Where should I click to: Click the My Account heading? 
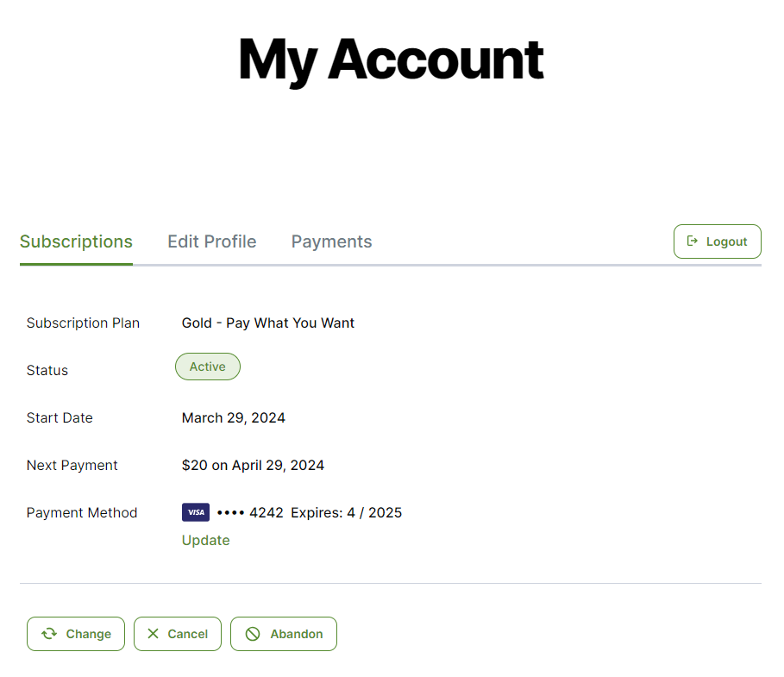click(391, 60)
